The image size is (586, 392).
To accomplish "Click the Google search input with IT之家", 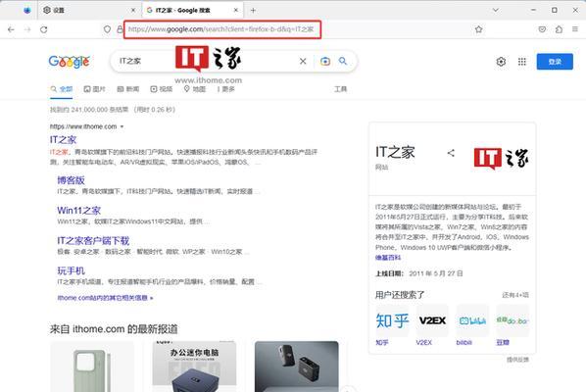I will point(206,61).
